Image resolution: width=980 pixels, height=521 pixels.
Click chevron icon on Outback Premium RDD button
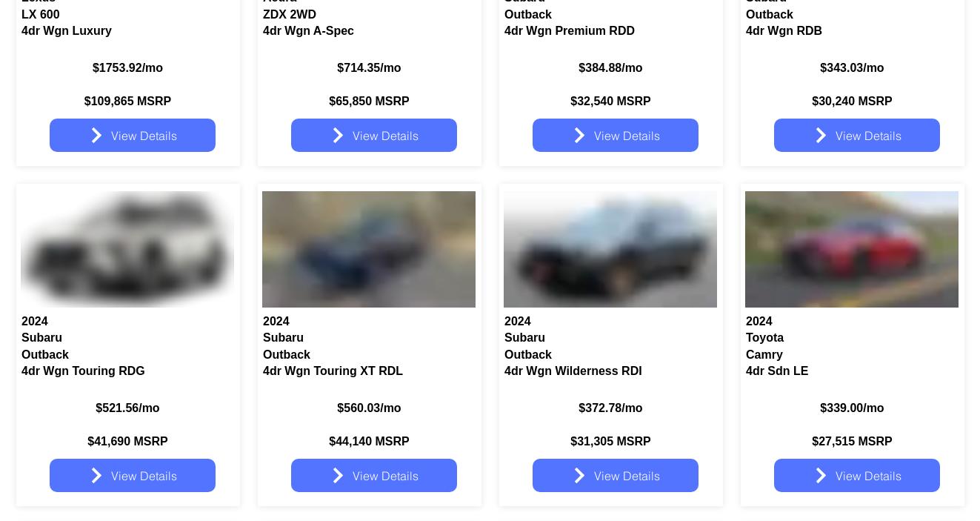(x=579, y=136)
